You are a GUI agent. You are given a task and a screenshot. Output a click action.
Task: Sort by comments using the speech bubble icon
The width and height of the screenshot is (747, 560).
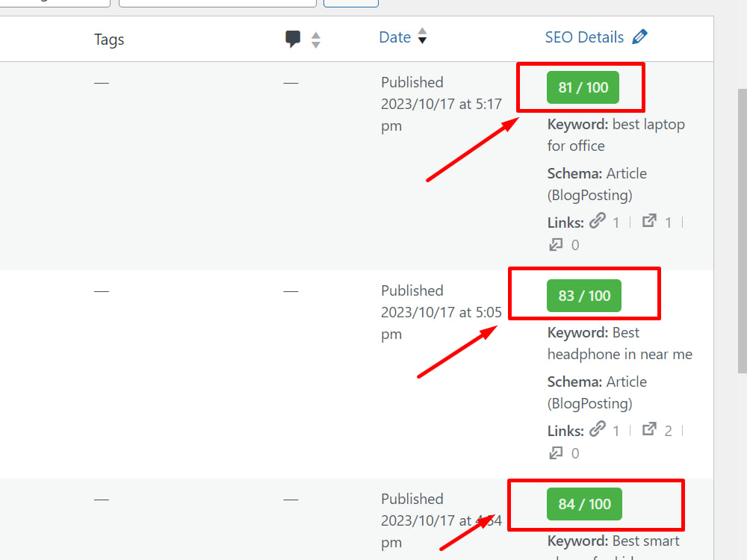coord(293,39)
